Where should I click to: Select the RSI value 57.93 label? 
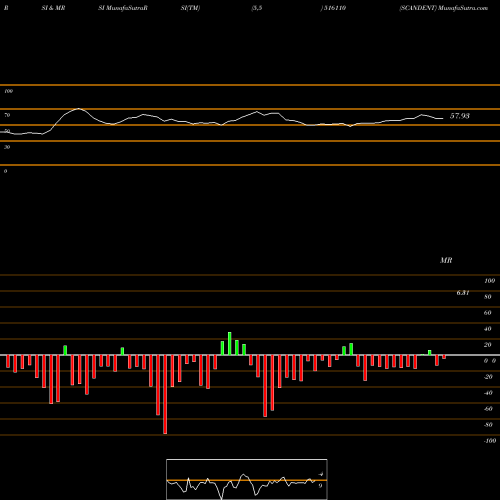(x=460, y=116)
